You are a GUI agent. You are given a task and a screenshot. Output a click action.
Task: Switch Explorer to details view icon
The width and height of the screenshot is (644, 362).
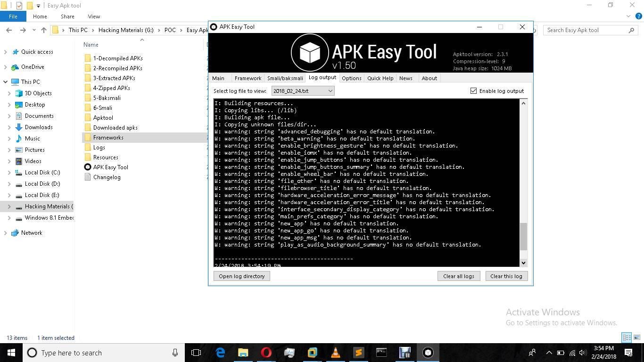[627, 337]
